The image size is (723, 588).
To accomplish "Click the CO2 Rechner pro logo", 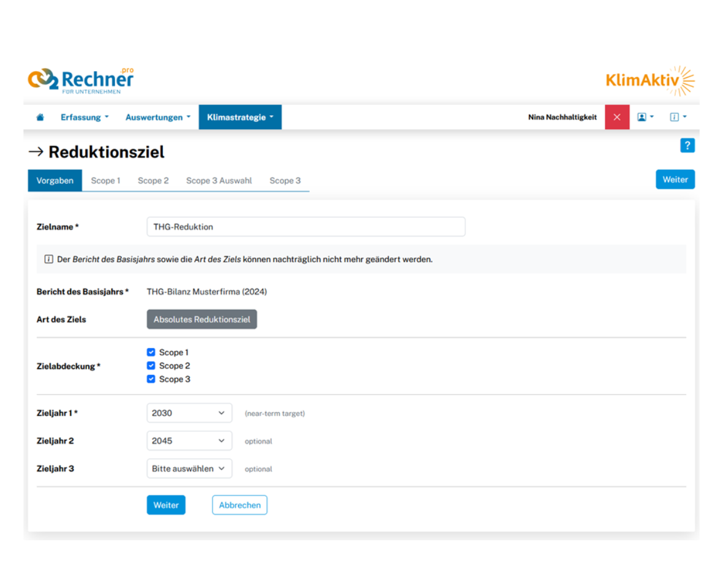I will [81, 81].
